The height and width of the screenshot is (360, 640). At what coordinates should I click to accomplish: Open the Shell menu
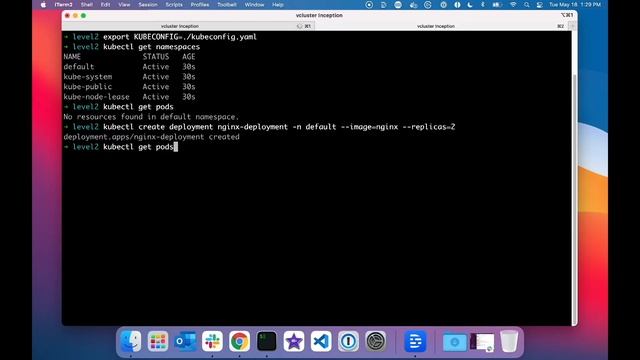(87, 5)
